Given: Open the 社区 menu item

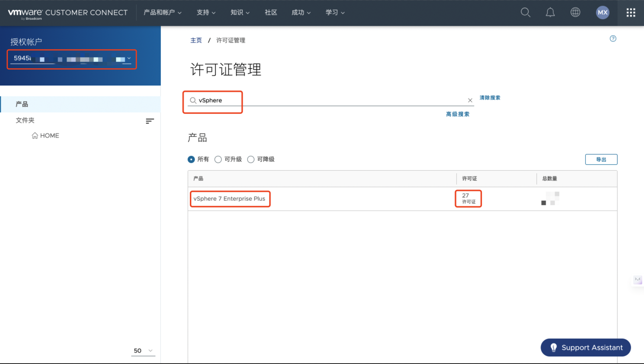Looking at the screenshot, I should pos(271,12).
